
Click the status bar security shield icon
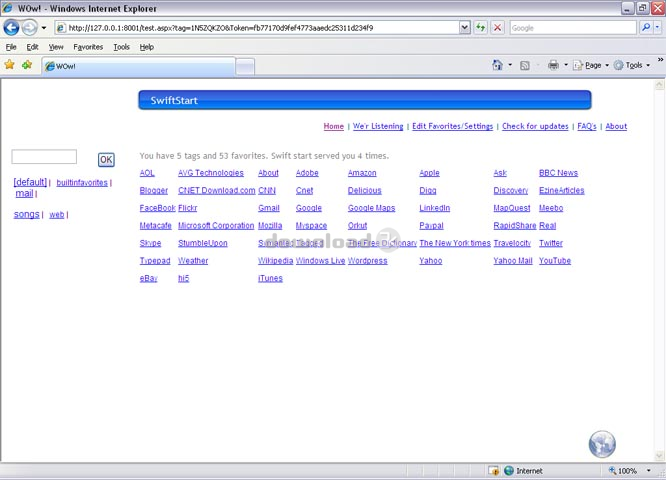(494, 471)
